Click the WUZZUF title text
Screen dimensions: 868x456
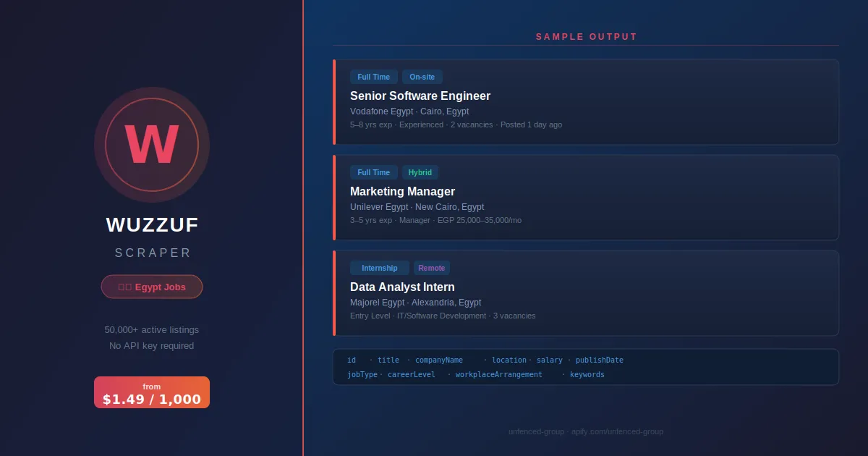(152, 225)
